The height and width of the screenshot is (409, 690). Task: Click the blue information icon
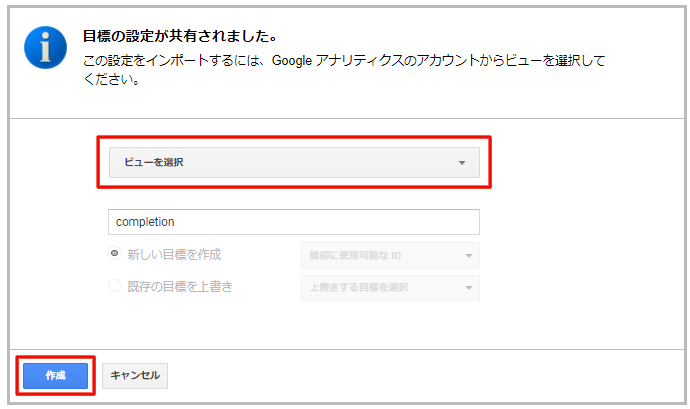coord(45,47)
